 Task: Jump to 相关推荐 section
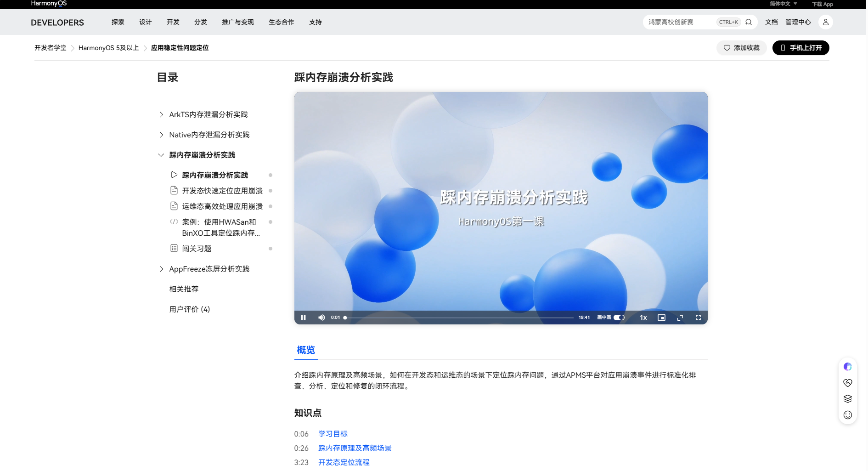pos(184,289)
